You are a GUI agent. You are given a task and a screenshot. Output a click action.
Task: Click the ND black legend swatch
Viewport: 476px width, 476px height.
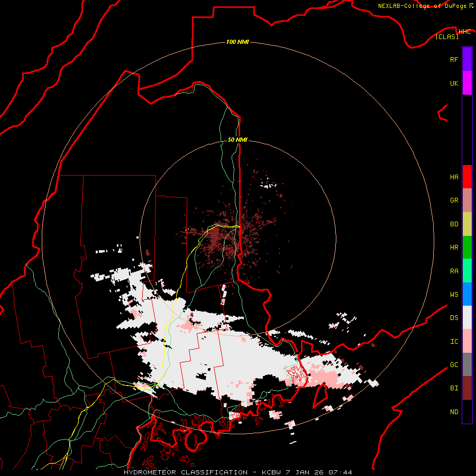pyautogui.click(x=467, y=411)
